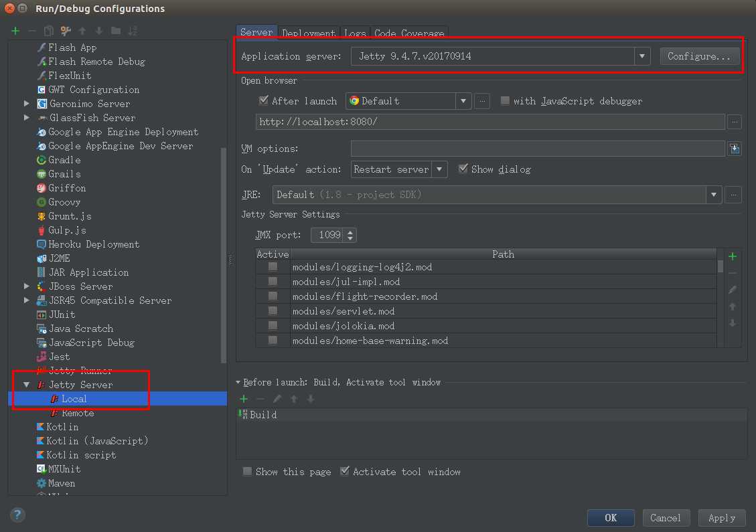Click the green plus beside Jetty modules table
The height and width of the screenshot is (532, 756).
(733, 256)
